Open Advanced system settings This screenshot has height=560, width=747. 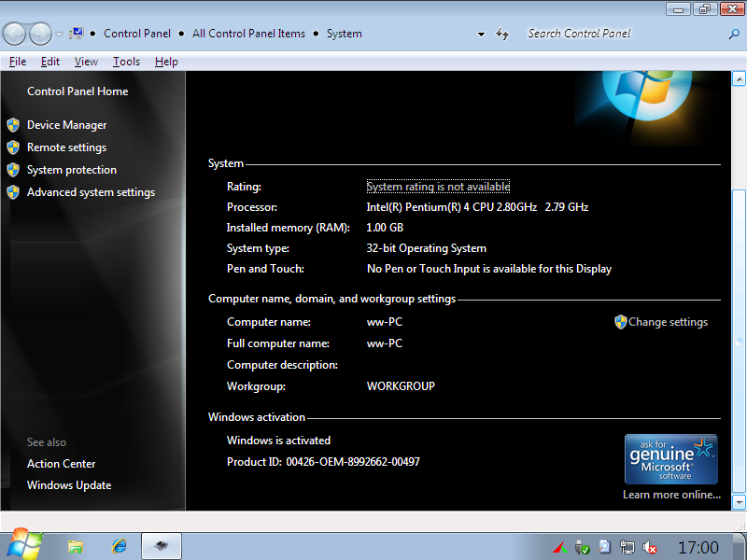click(x=91, y=192)
